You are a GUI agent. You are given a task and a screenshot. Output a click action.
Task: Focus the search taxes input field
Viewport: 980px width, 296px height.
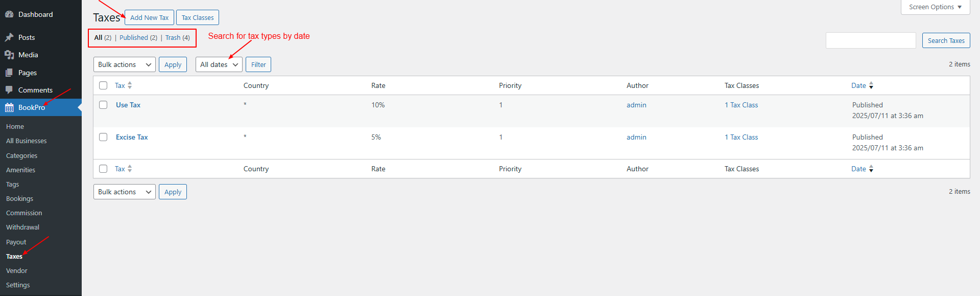[x=871, y=40]
